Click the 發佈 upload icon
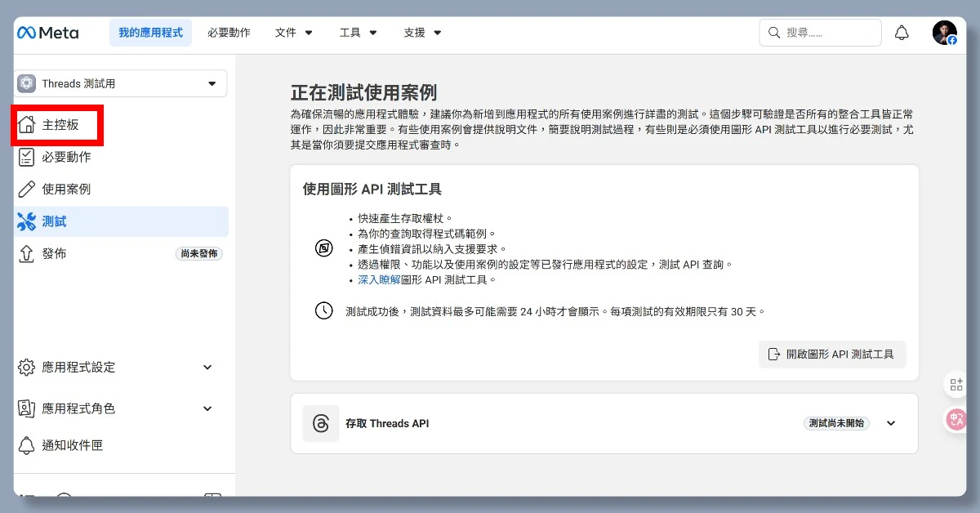 pyautogui.click(x=27, y=253)
